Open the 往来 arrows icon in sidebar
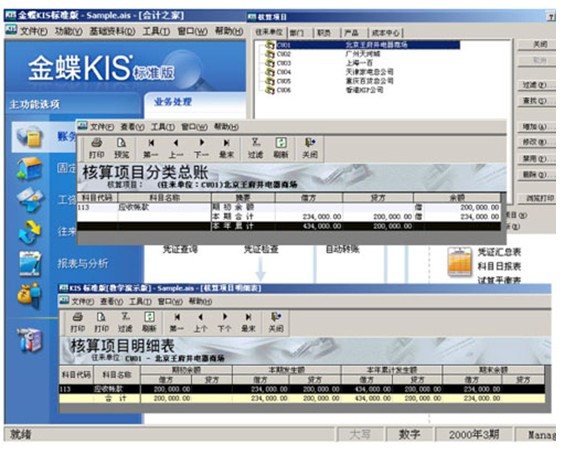Viewport: 569px width, 461px height. 30,231
